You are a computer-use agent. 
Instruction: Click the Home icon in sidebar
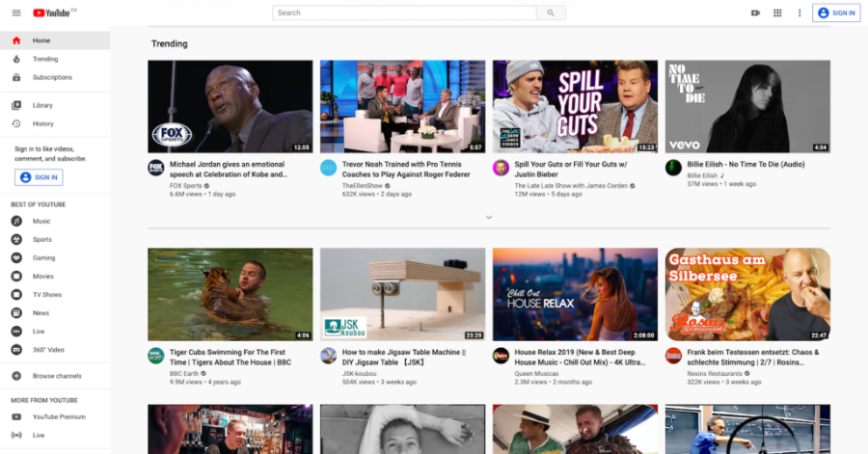[16, 40]
